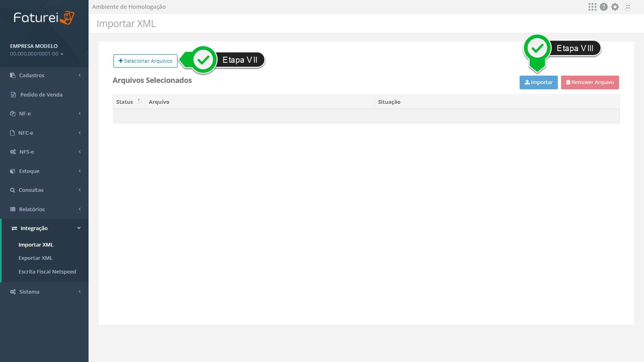The height and width of the screenshot is (362, 644).
Task: Open Cadastros menu
Action: coord(44,75)
